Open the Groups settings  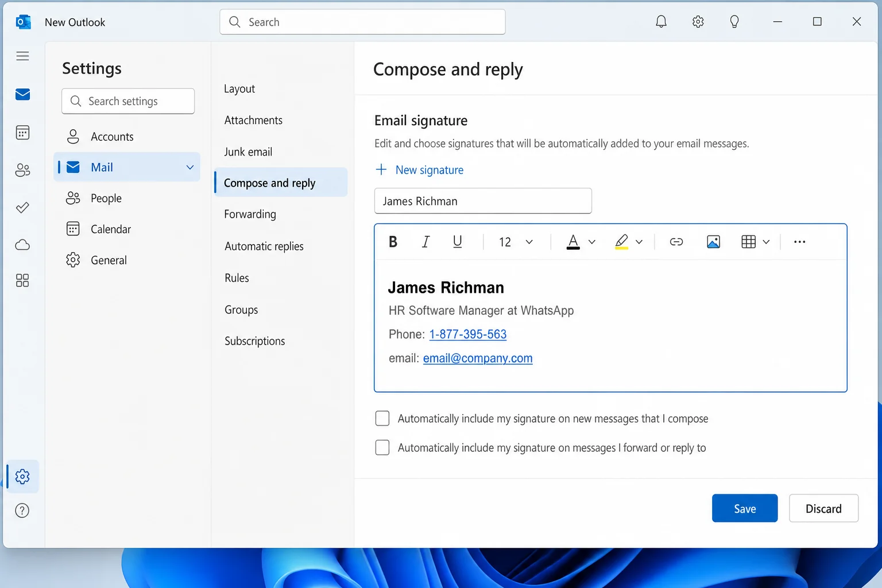point(241,310)
